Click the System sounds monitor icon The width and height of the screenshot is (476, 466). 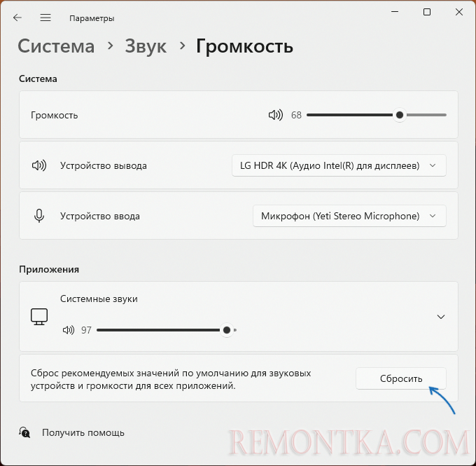[39, 317]
